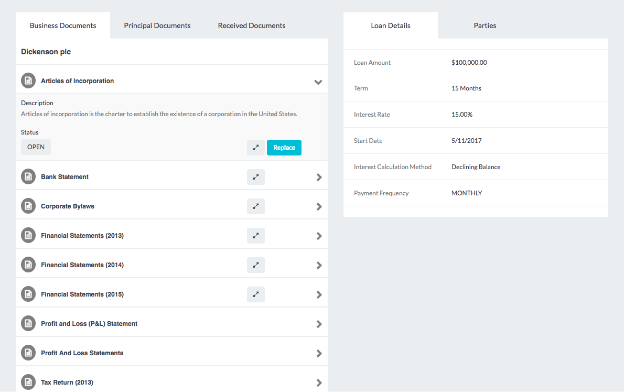Click the Articles of Incorporation title
Screen dimensions: 625x392
tap(77, 81)
